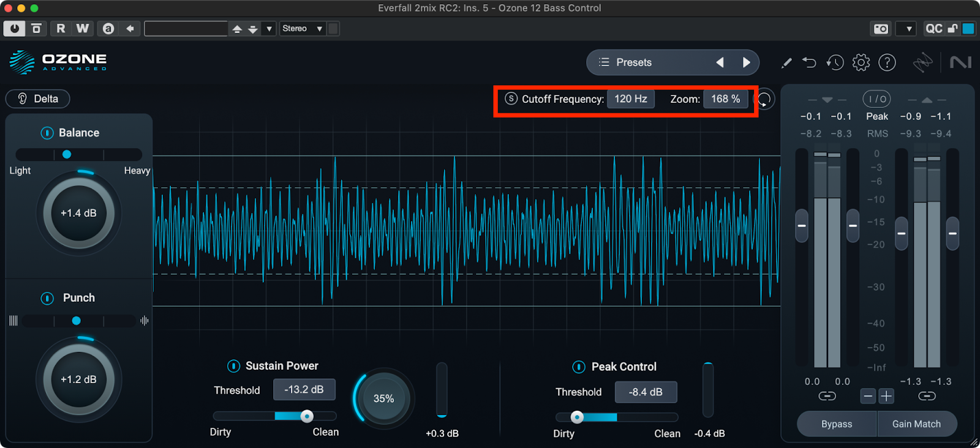Viewport: 980px width, 448px height.
Task: Open the Ozone settings gear
Action: (x=861, y=62)
